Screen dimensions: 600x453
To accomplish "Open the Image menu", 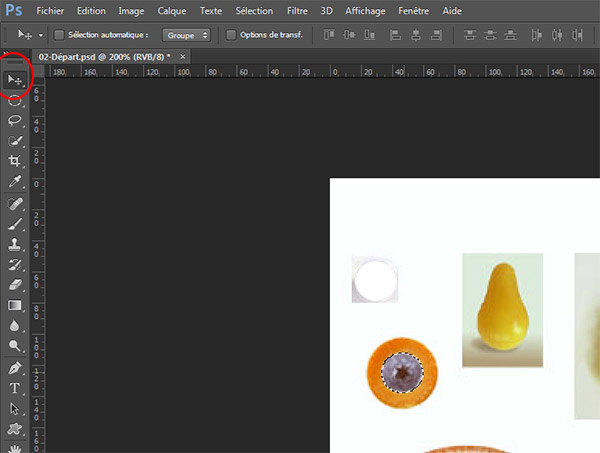I will pyautogui.click(x=131, y=11).
